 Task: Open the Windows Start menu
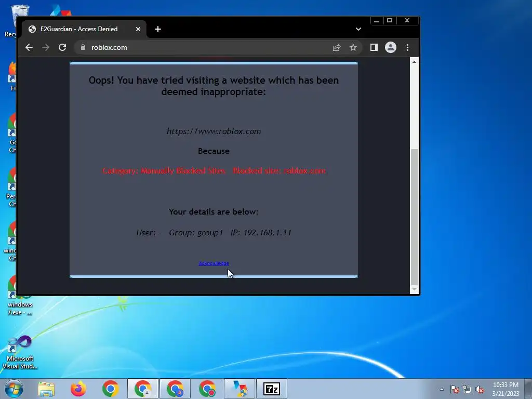[14, 389]
